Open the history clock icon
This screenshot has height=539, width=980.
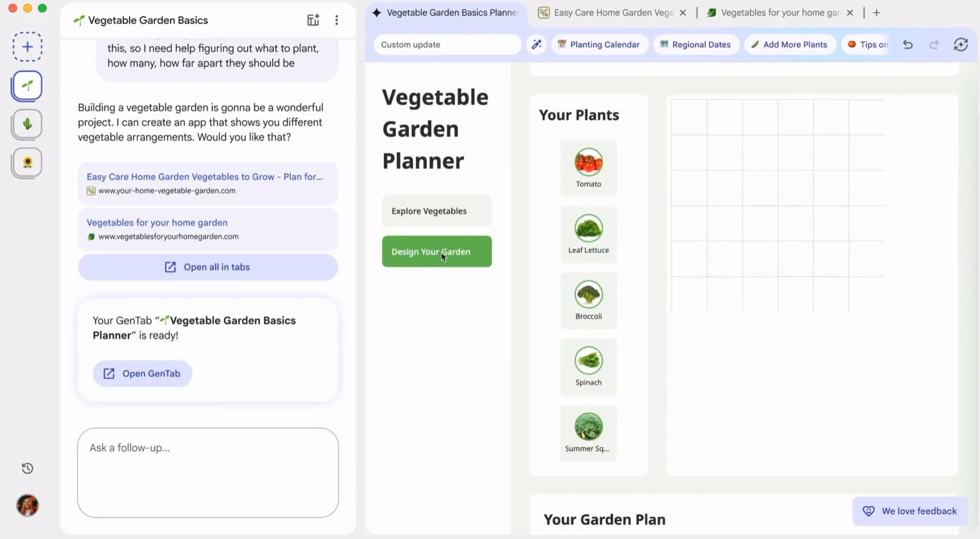pos(27,468)
